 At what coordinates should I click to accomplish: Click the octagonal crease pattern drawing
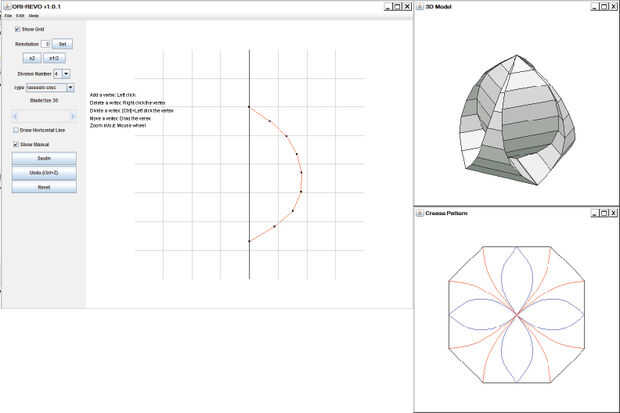coord(516,314)
